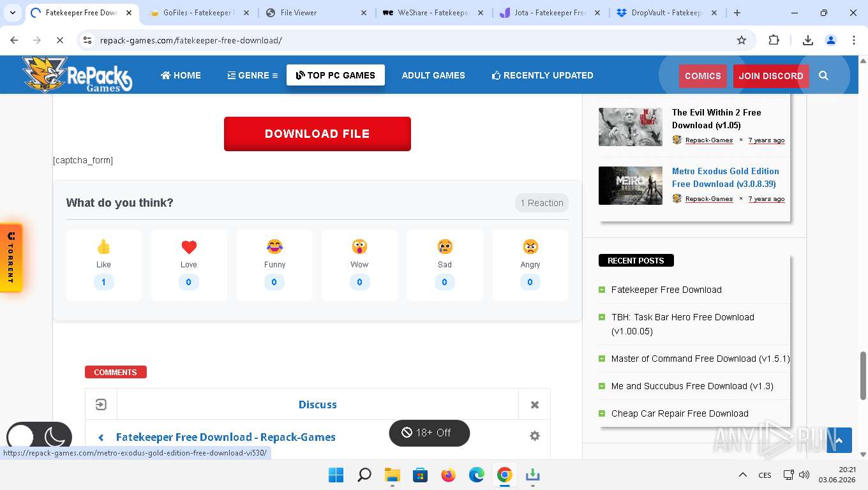Open the Chrome extensions puzzle icon
This screenshot has width=868, height=490.
point(774,40)
